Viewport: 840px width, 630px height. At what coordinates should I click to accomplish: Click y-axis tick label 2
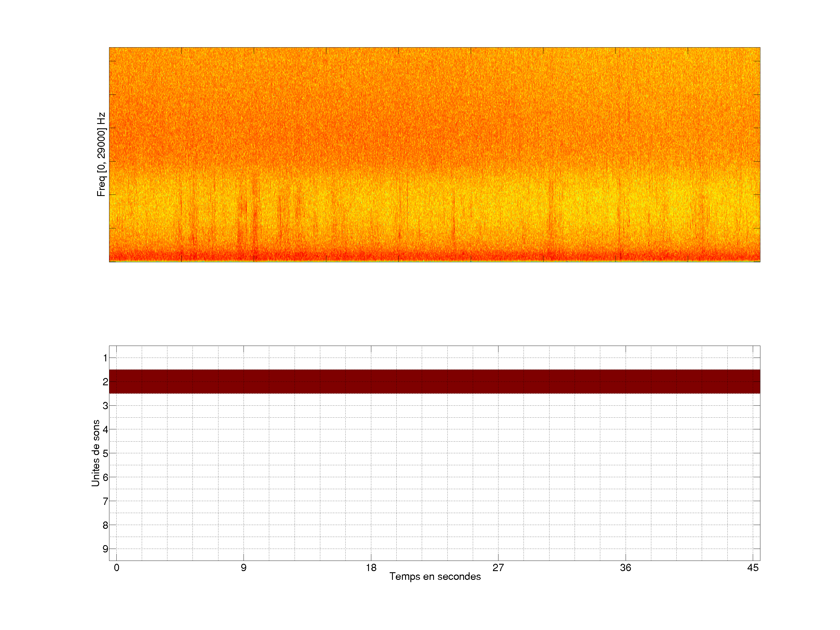[x=105, y=381]
